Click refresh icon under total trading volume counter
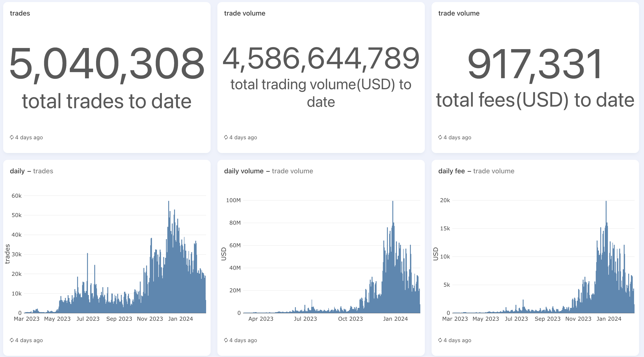644x357 pixels. click(226, 137)
